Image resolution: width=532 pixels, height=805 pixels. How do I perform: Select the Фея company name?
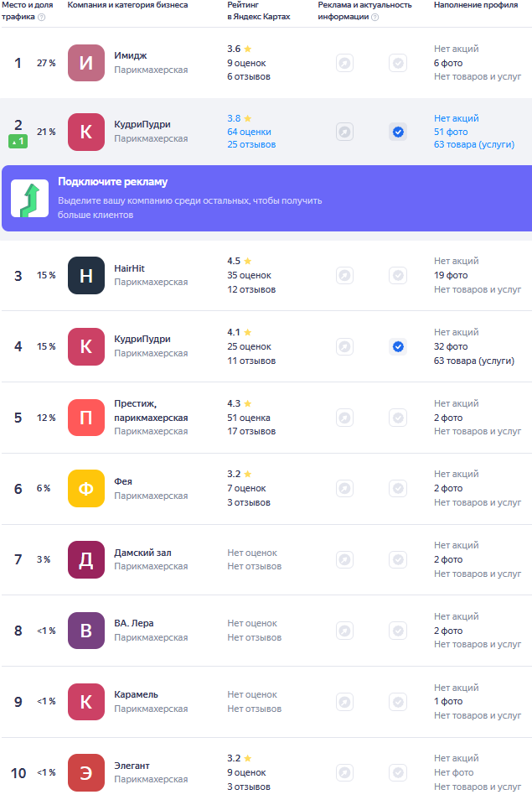pos(122,481)
